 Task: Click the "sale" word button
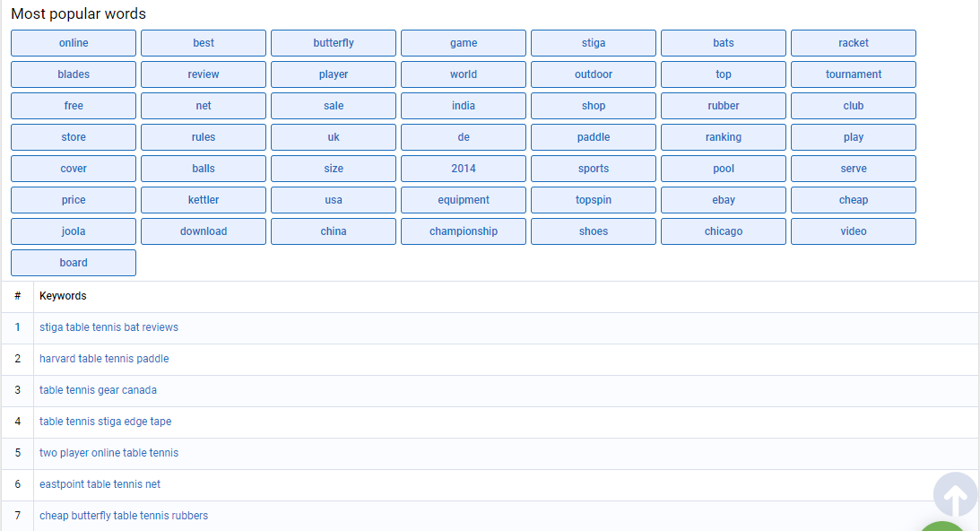point(334,106)
